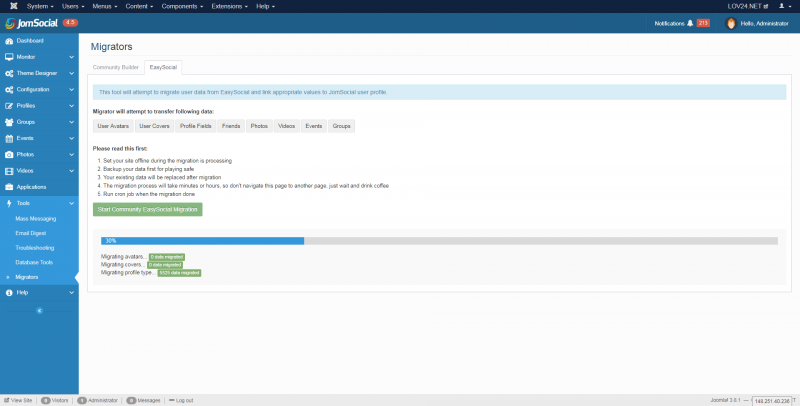Click Start Community EasySocial Migration button
Viewport: 800px width, 406px height.
tap(147, 210)
